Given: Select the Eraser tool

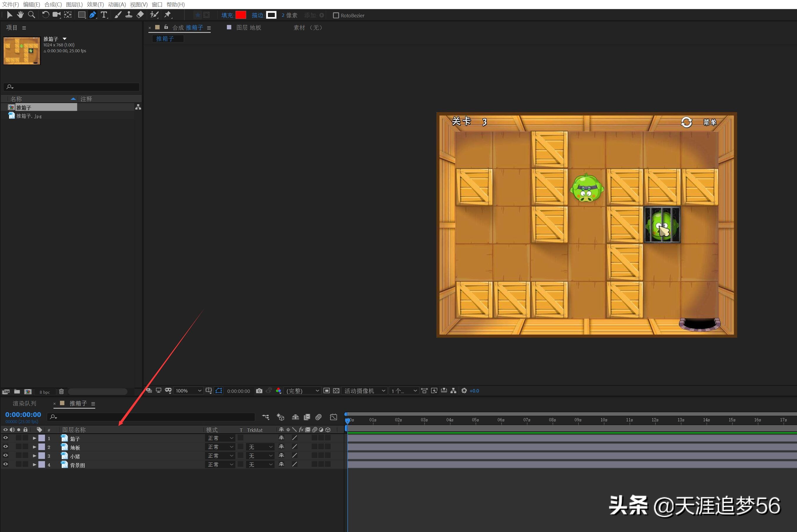Looking at the screenshot, I should pos(140,15).
